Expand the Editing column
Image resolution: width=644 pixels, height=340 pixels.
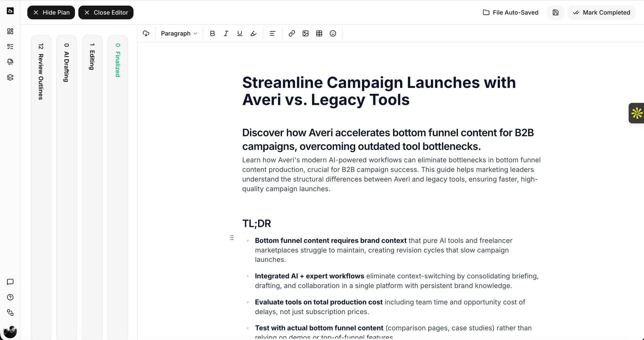coord(92,57)
